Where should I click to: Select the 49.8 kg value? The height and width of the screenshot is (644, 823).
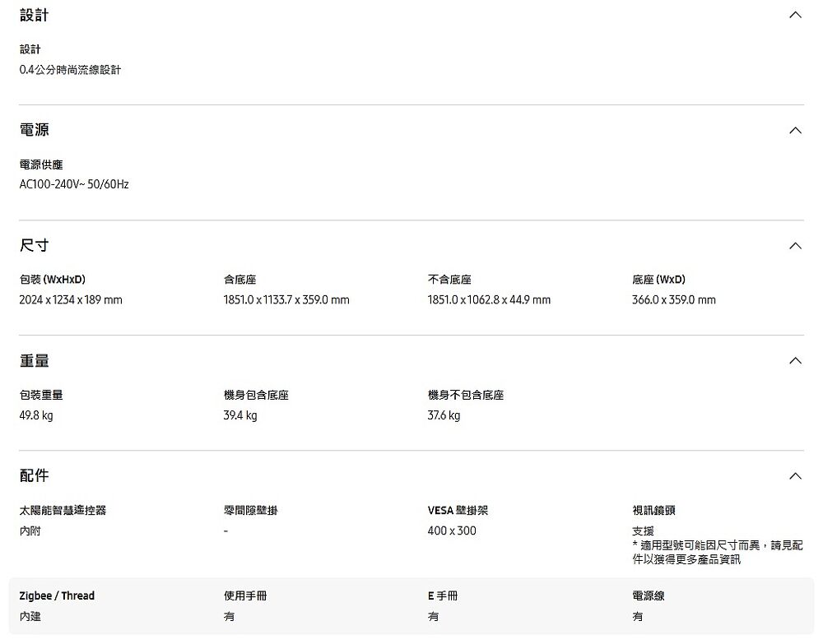click(x=36, y=415)
